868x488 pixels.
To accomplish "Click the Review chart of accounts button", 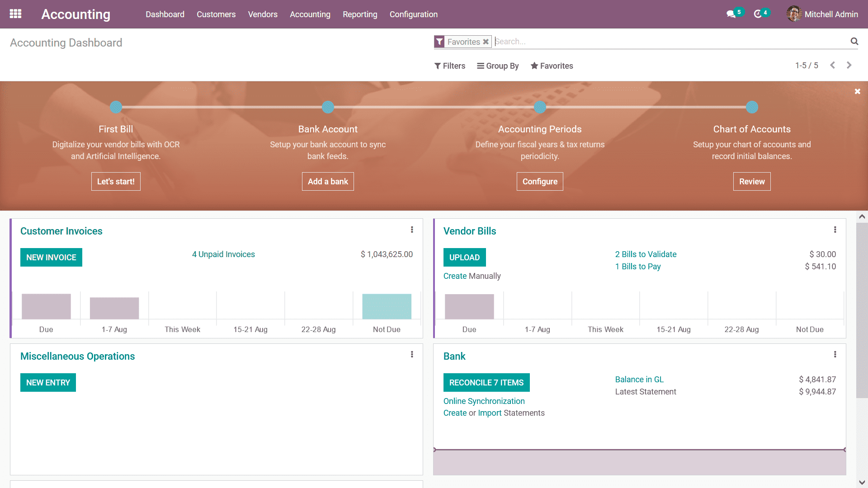I will point(752,181).
